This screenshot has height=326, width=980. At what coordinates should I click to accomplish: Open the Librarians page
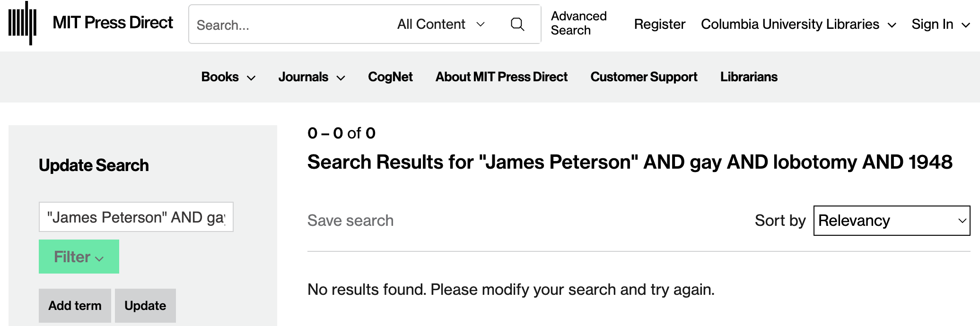click(x=749, y=77)
